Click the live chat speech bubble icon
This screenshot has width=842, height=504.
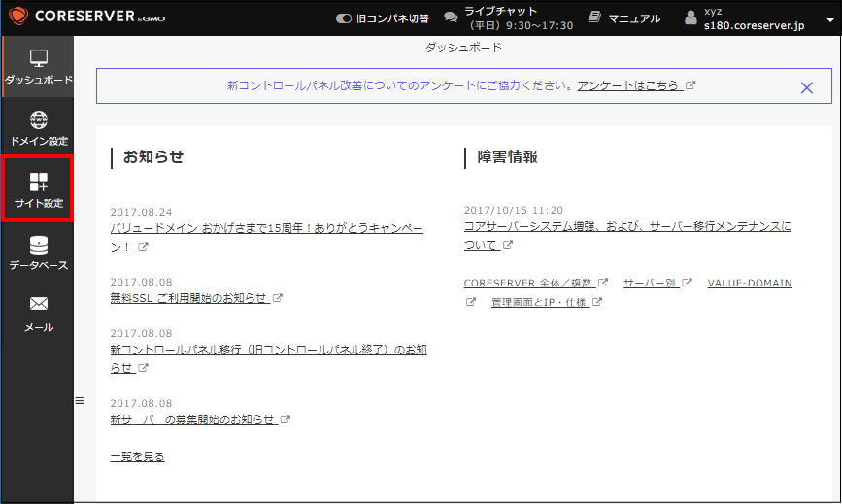tap(451, 17)
